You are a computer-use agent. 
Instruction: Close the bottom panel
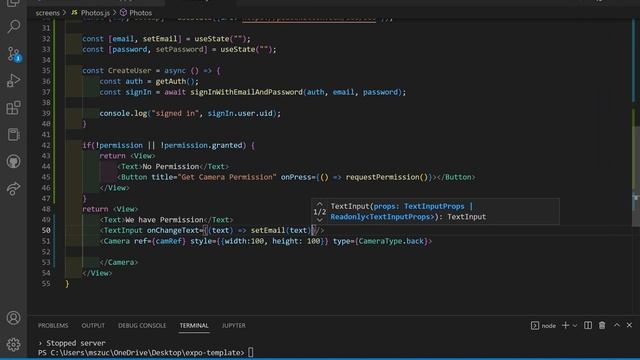coord(629,325)
